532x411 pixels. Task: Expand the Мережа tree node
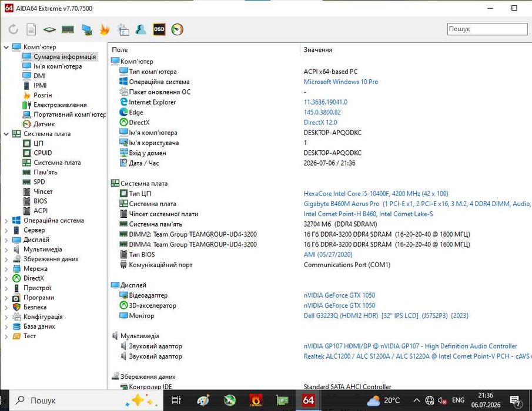6,269
